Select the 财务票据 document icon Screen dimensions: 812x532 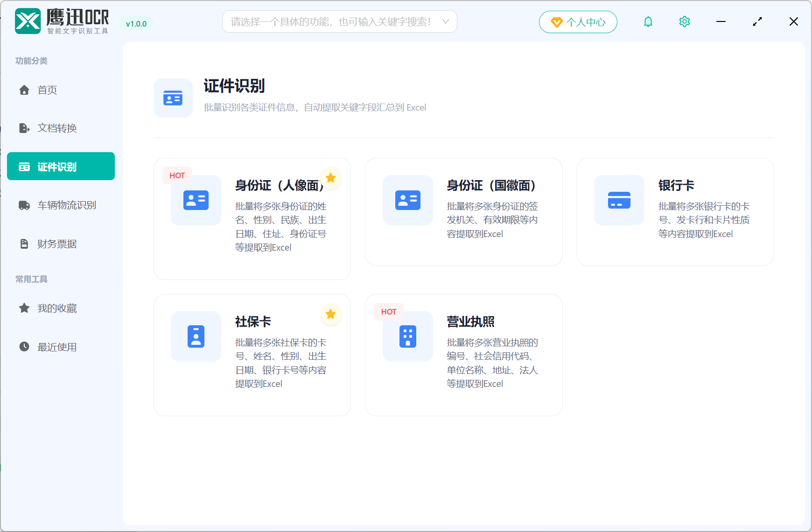pos(24,243)
